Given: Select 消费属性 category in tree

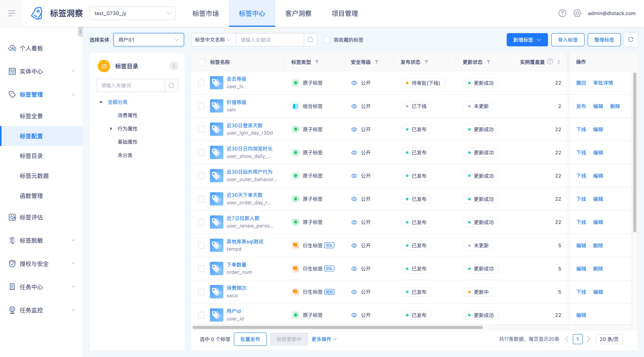Looking at the screenshot, I should point(127,115).
